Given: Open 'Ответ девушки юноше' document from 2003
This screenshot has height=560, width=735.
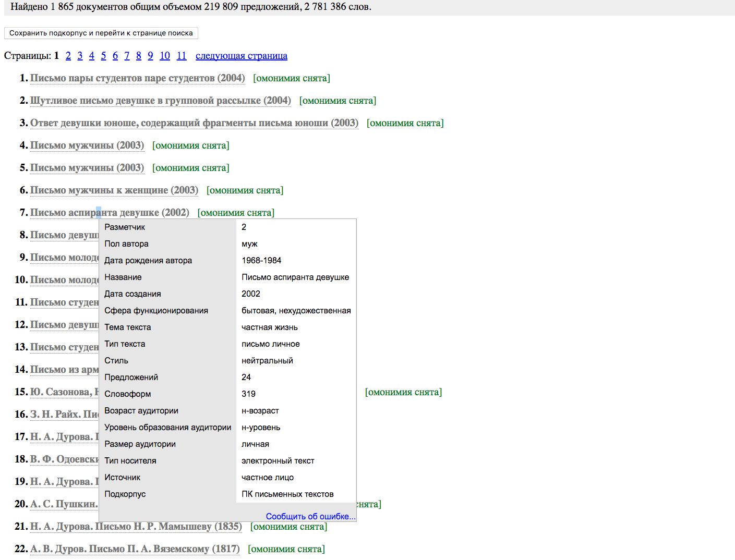Looking at the screenshot, I should click(194, 123).
